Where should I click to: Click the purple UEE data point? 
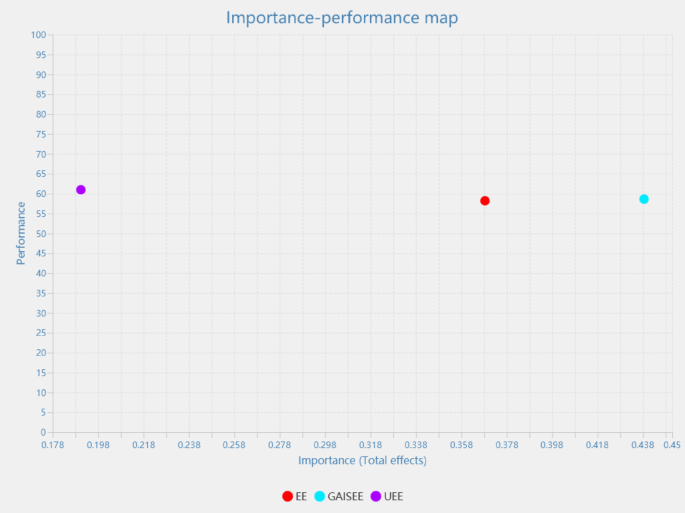tap(81, 190)
